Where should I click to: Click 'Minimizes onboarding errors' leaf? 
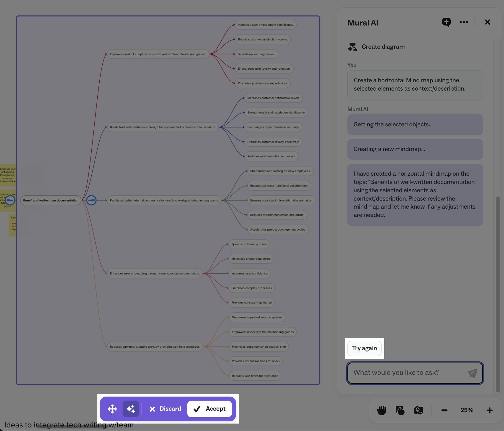coord(251,259)
